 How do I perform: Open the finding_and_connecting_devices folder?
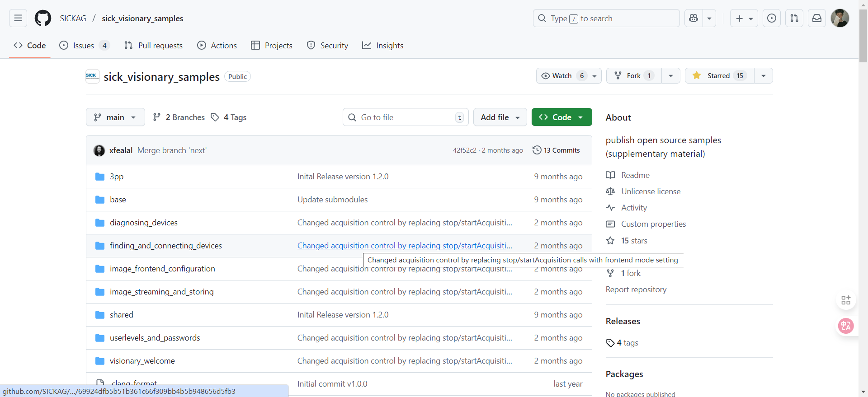[x=166, y=246]
